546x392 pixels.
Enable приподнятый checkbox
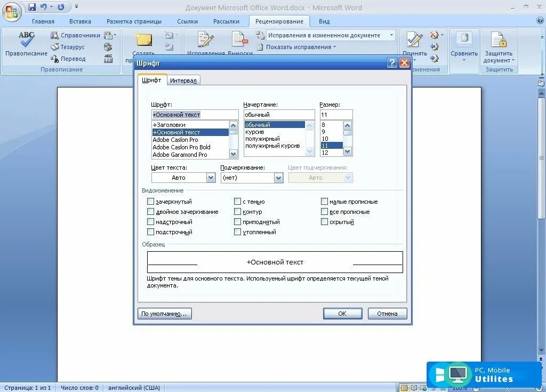click(x=237, y=222)
